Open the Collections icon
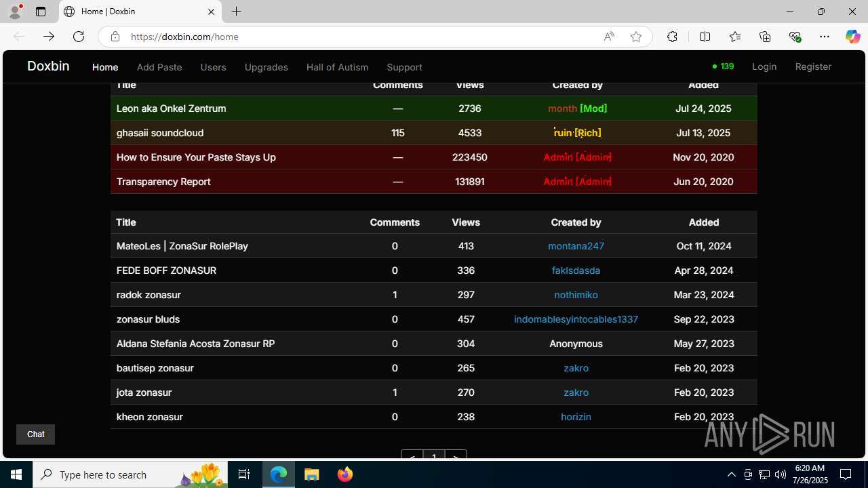The height and width of the screenshot is (488, 868). [765, 37]
